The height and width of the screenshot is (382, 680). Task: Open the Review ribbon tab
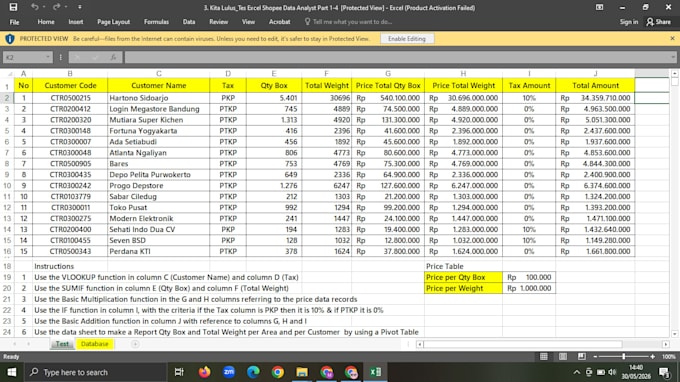218,22
